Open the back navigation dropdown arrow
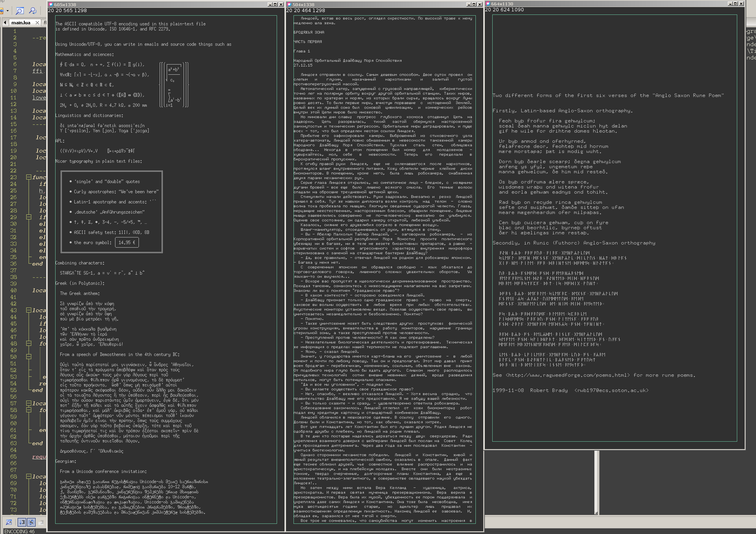This screenshot has height=534, width=756. pos(7,11)
